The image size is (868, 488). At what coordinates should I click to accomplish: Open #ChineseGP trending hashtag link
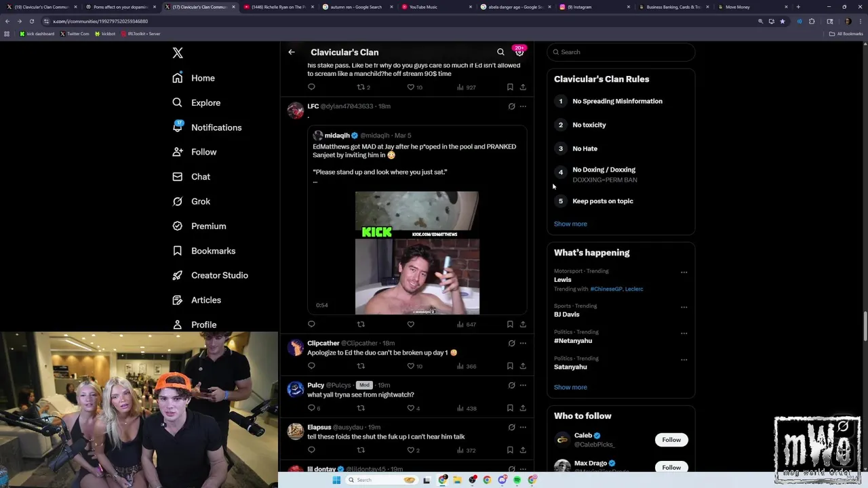pos(606,289)
